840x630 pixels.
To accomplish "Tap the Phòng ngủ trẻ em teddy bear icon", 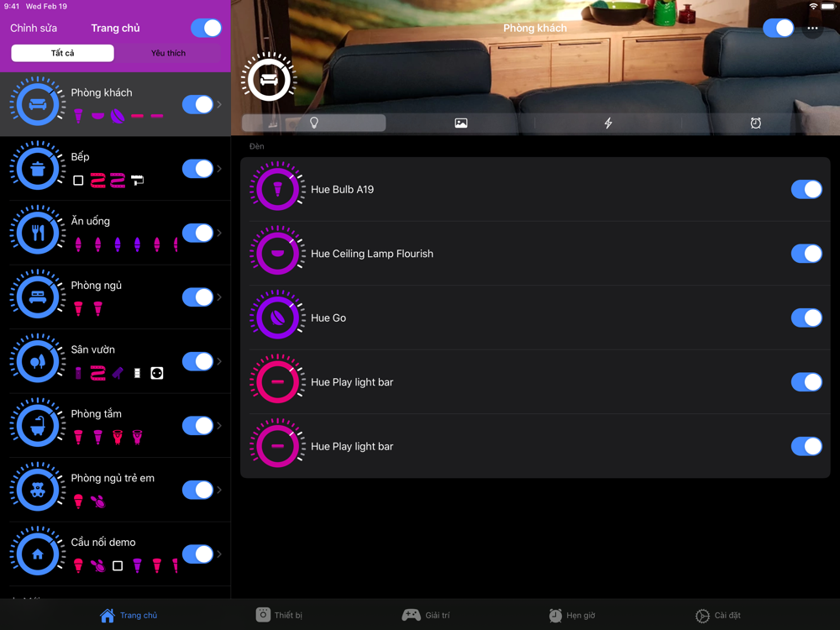I will coord(38,490).
